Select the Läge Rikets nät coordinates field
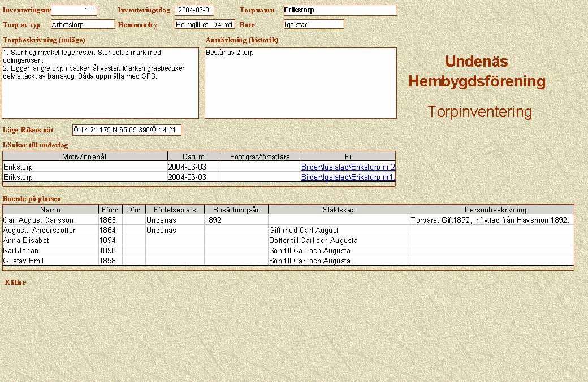The height and width of the screenshot is (382, 588). click(127, 130)
